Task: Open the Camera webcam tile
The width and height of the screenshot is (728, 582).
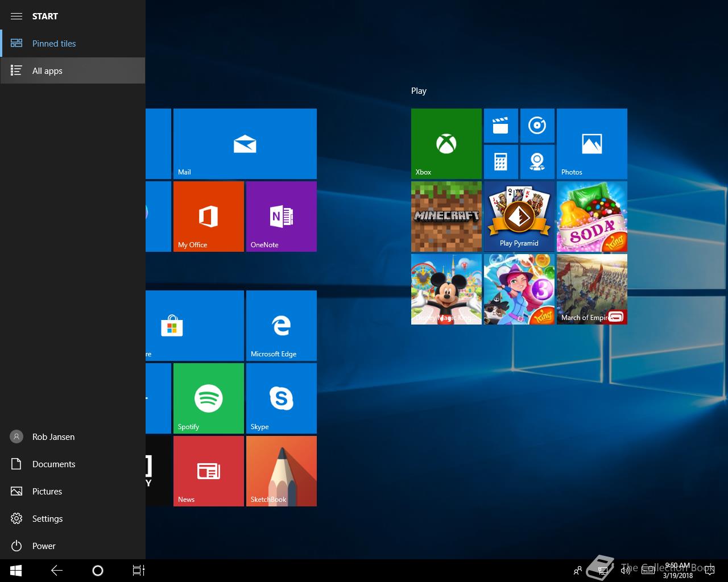Action: point(537,162)
